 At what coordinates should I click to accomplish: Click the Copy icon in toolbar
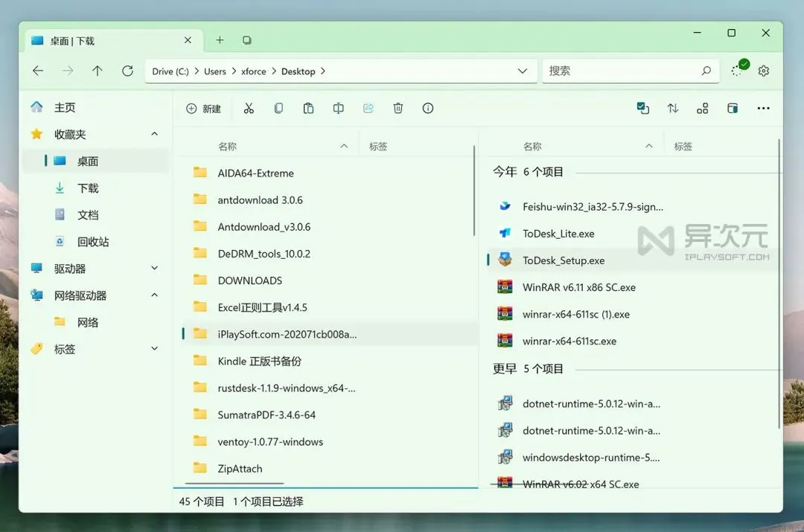(278, 108)
